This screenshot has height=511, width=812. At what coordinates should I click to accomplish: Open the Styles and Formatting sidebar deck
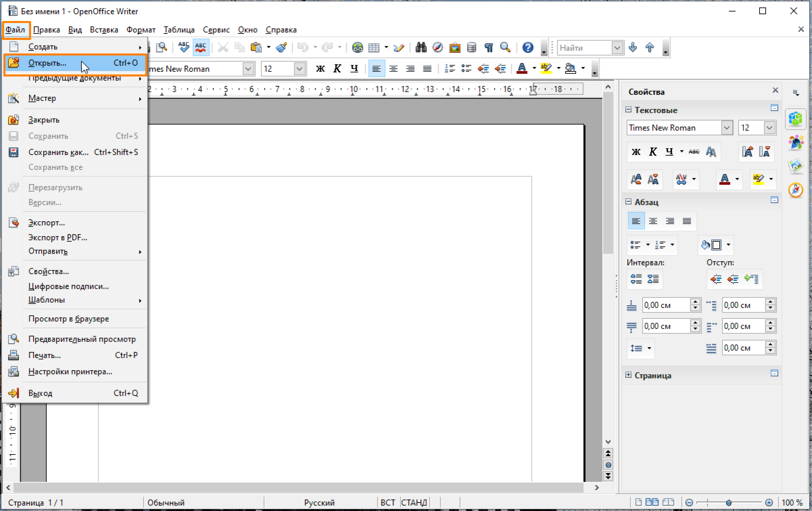[796, 141]
